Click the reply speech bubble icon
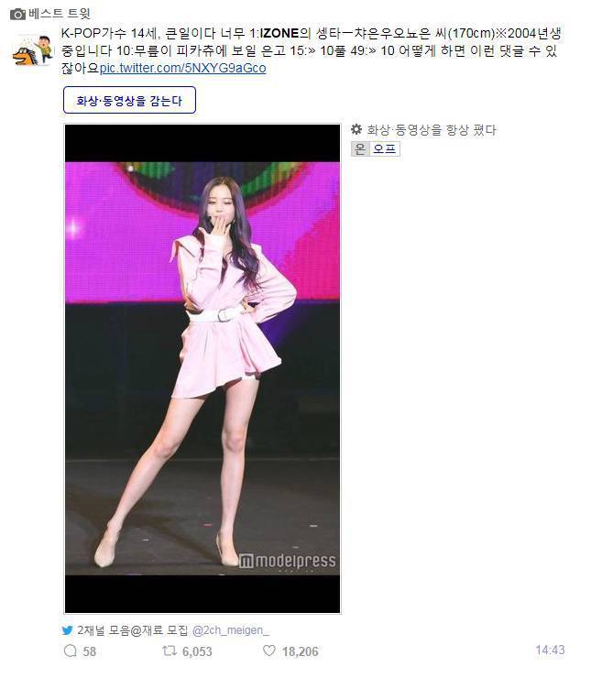 71,651
